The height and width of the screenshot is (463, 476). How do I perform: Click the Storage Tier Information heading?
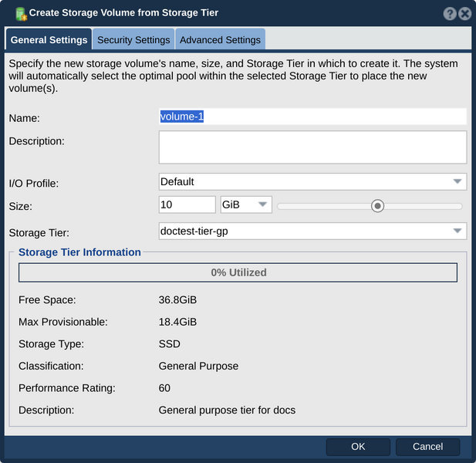tap(79, 252)
